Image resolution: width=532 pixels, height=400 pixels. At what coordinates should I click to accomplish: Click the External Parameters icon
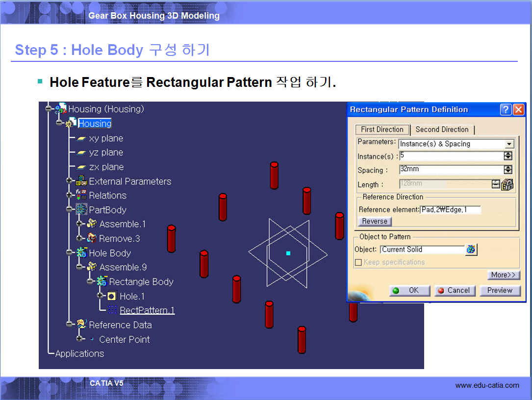click(81, 181)
